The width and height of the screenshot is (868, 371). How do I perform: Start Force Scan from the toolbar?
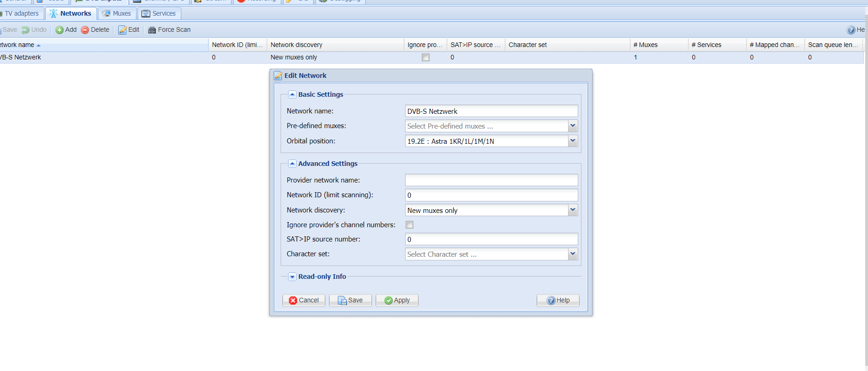coord(169,30)
